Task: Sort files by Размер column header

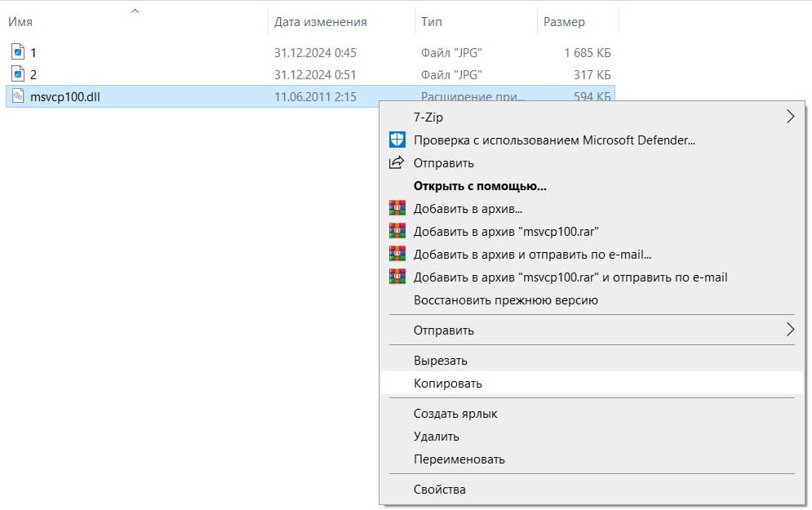Action: pyautogui.click(x=564, y=22)
